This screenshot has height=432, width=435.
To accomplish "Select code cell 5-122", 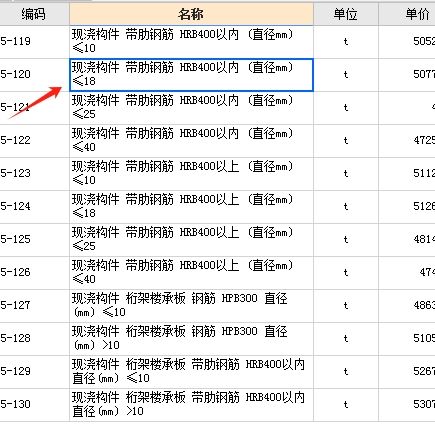I will pyautogui.click(x=34, y=141).
